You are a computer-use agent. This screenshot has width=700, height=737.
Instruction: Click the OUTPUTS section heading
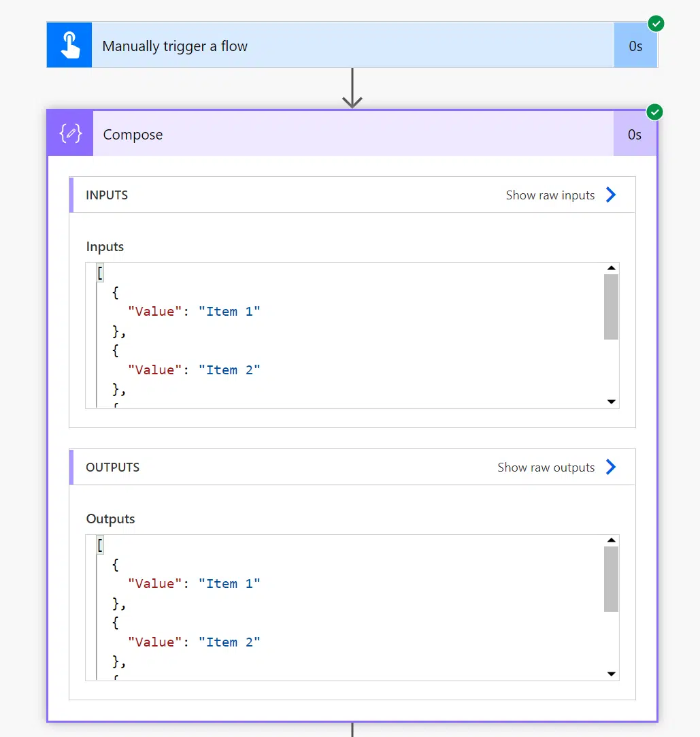coord(112,468)
